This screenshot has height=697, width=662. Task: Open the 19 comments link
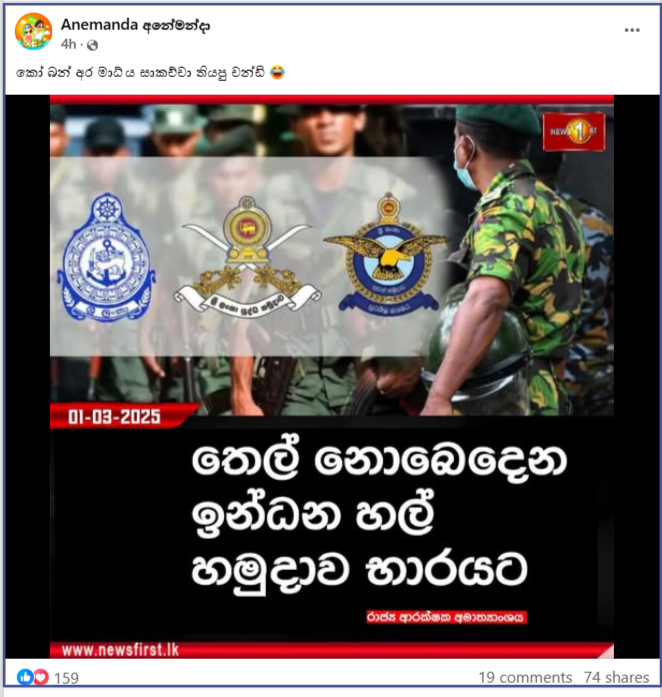pyautogui.click(x=525, y=677)
